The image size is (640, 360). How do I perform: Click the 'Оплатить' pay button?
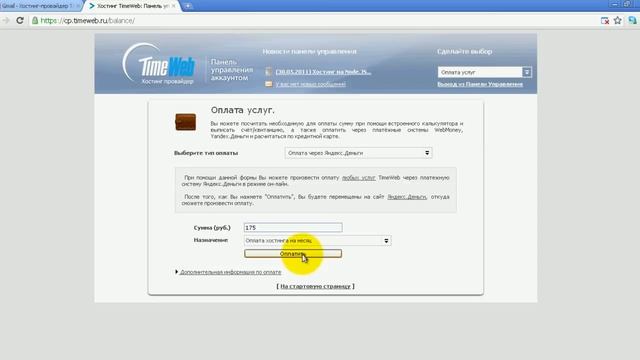point(293,253)
